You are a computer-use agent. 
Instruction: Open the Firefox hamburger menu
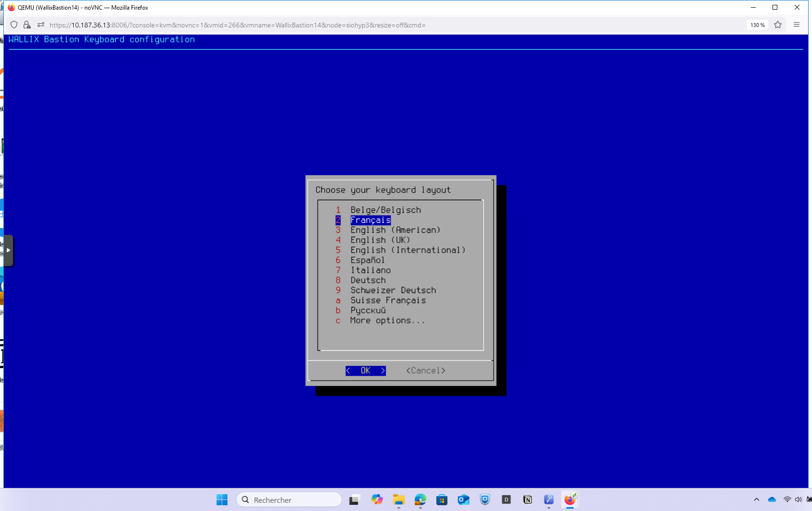797,25
